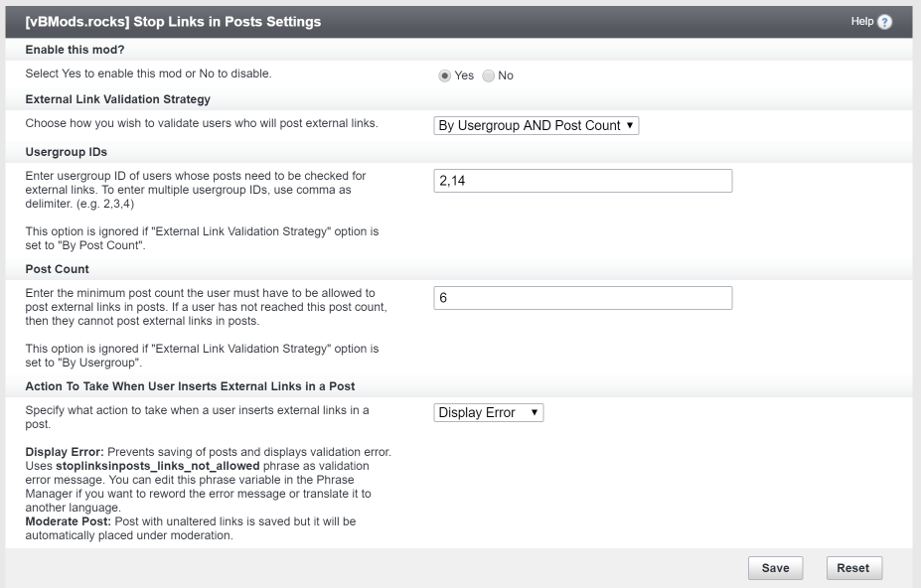Click the Action To Take section heading

pyautogui.click(x=190, y=386)
